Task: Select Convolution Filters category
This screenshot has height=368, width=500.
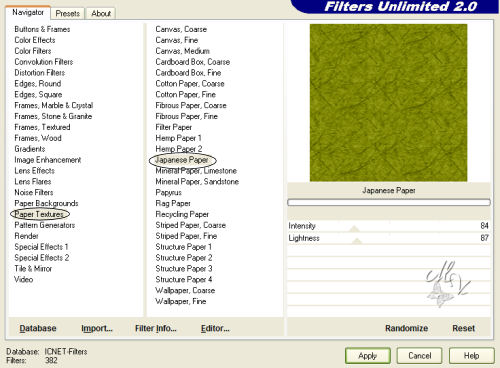Action: click(44, 62)
